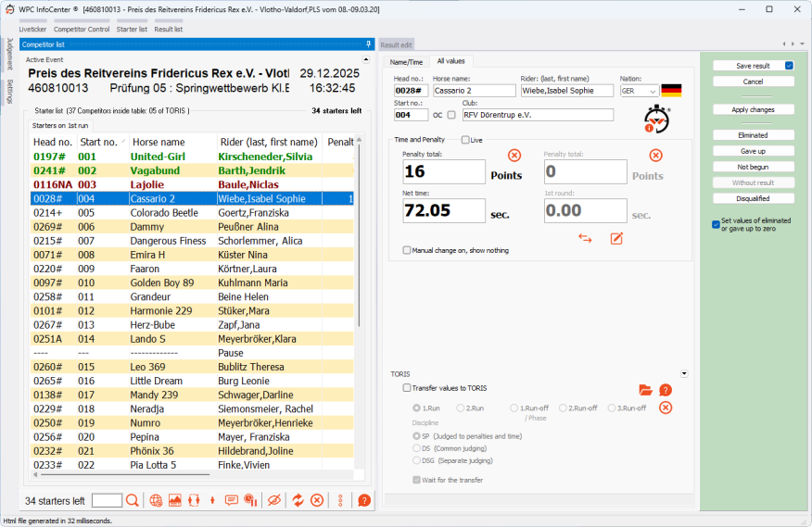Click the crossed-out eye hide icon
This screenshot has width=812, height=527.
(x=273, y=500)
